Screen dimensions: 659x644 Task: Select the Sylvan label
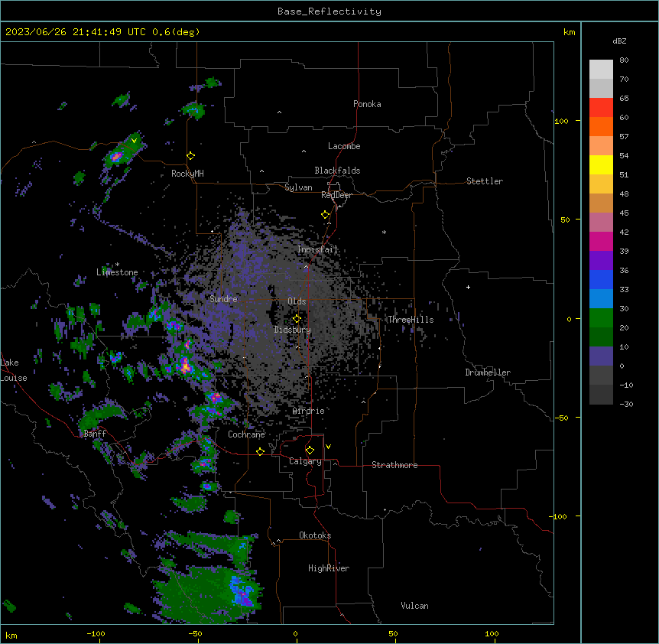pos(298,187)
